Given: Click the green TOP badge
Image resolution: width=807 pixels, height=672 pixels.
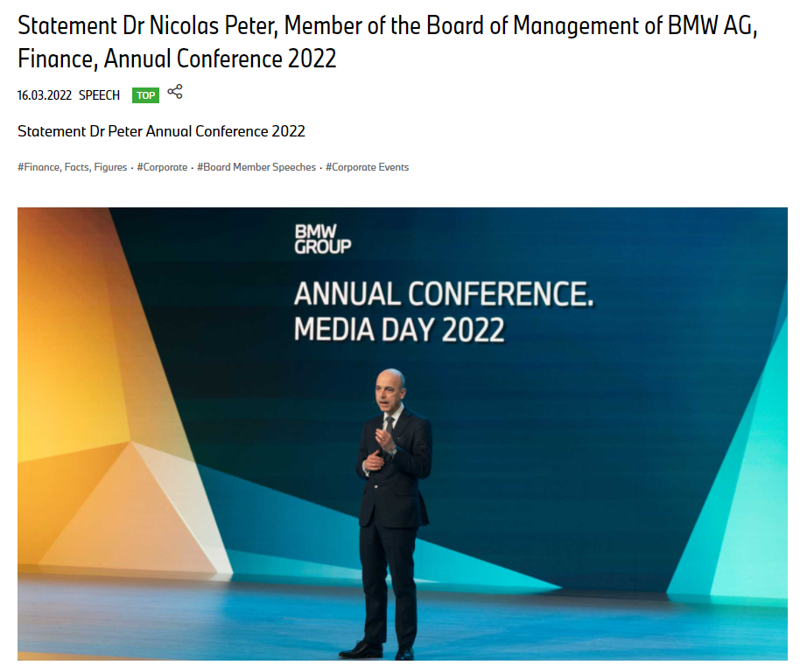Looking at the screenshot, I should point(145,95).
